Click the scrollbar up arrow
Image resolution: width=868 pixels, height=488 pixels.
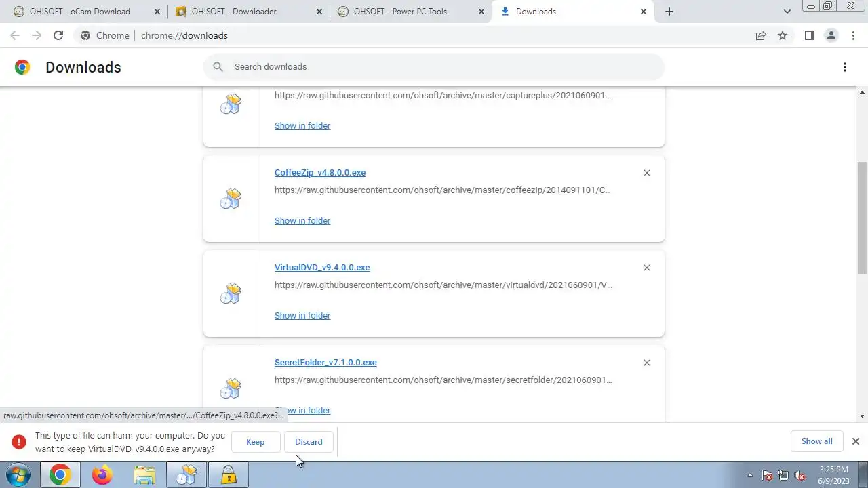[x=863, y=91]
